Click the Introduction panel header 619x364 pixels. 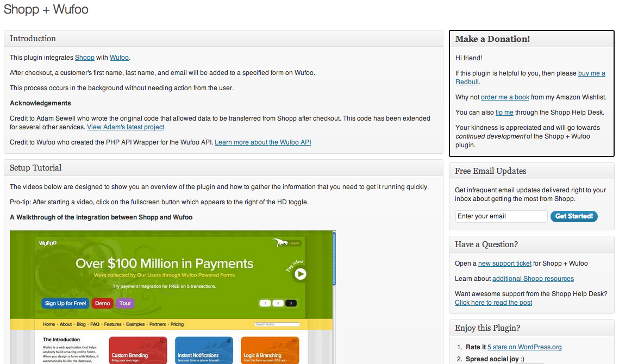[223, 39]
